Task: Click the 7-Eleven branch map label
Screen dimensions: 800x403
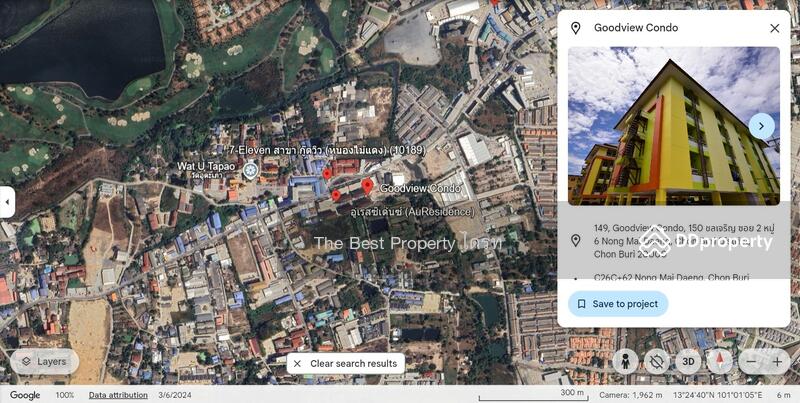Action: point(327,150)
